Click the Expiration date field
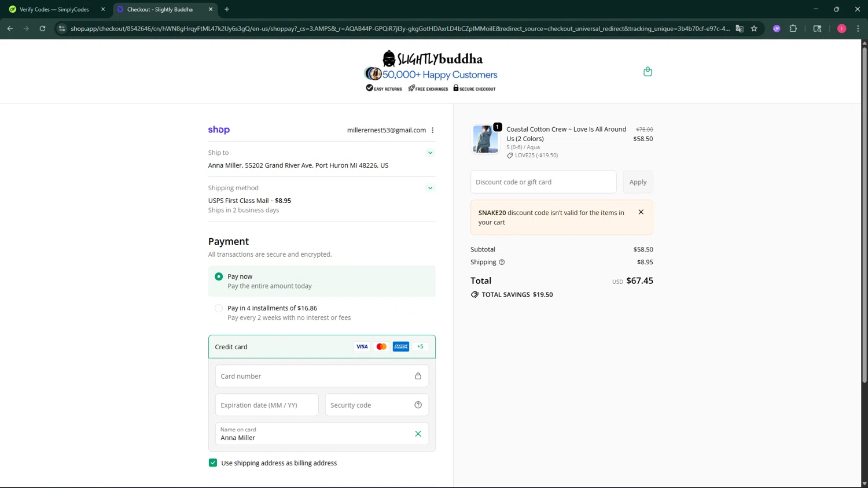Image resolution: width=868 pixels, height=488 pixels. (267, 405)
